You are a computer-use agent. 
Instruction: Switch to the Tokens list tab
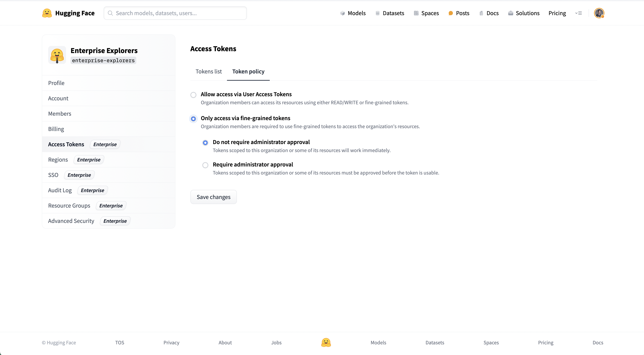(x=209, y=72)
